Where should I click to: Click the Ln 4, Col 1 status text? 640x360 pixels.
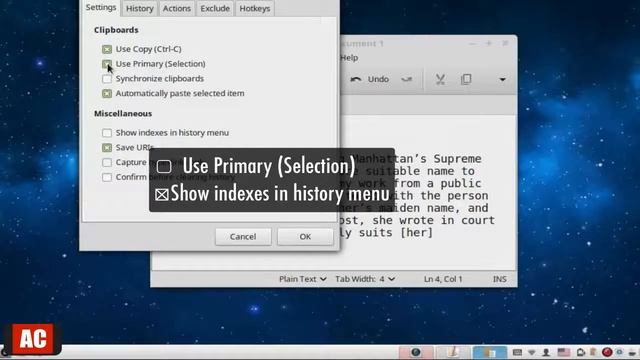443,279
